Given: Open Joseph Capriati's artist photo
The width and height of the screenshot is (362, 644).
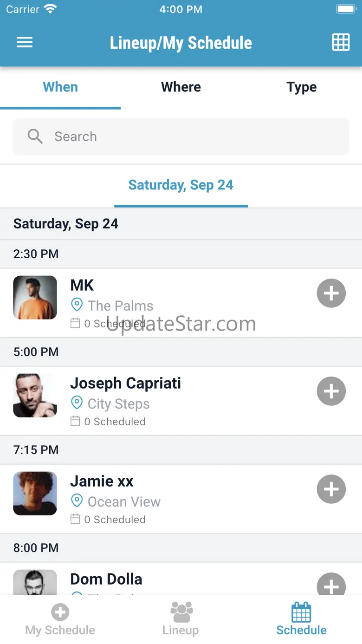Looking at the screenshot, I should coord(35,396).
